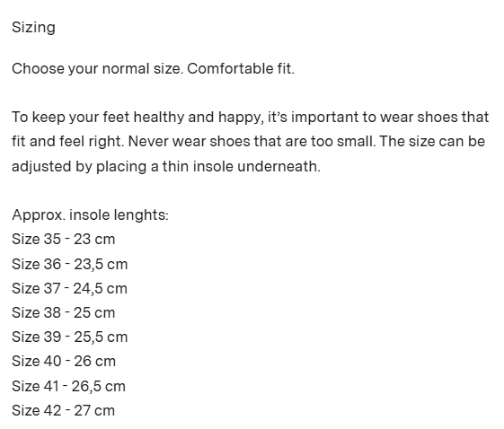Select the Size 40 - 26 cm row
This screenshot has width=504, height=429.
(64, 362)
